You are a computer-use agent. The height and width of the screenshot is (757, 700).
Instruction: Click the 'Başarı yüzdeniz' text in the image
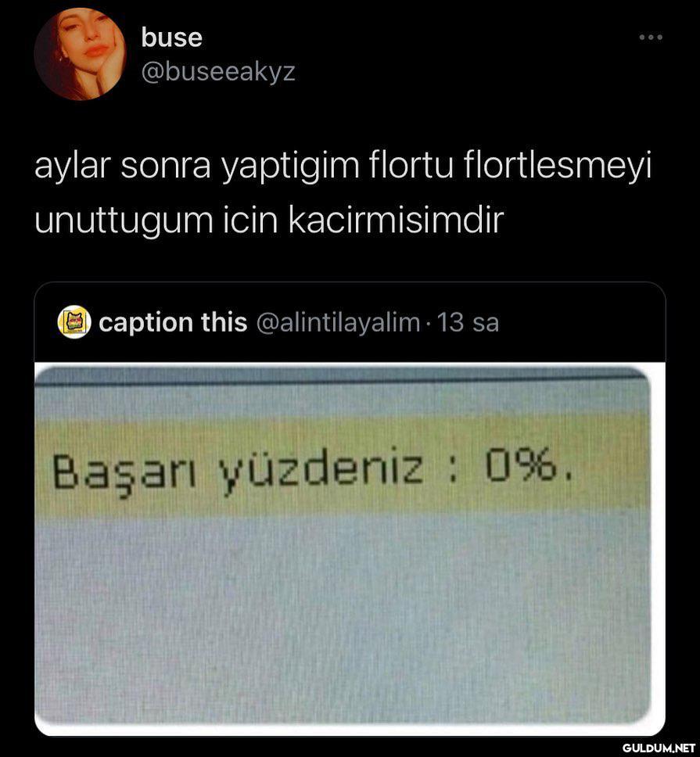pyautogui.click(x=238, y=470)
